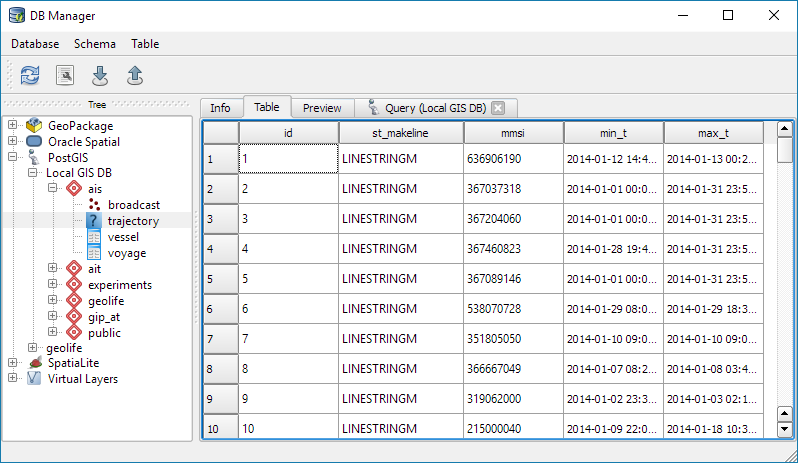Open the SQL window toolbar icon

pyautogui.click(x=65, y=75)
